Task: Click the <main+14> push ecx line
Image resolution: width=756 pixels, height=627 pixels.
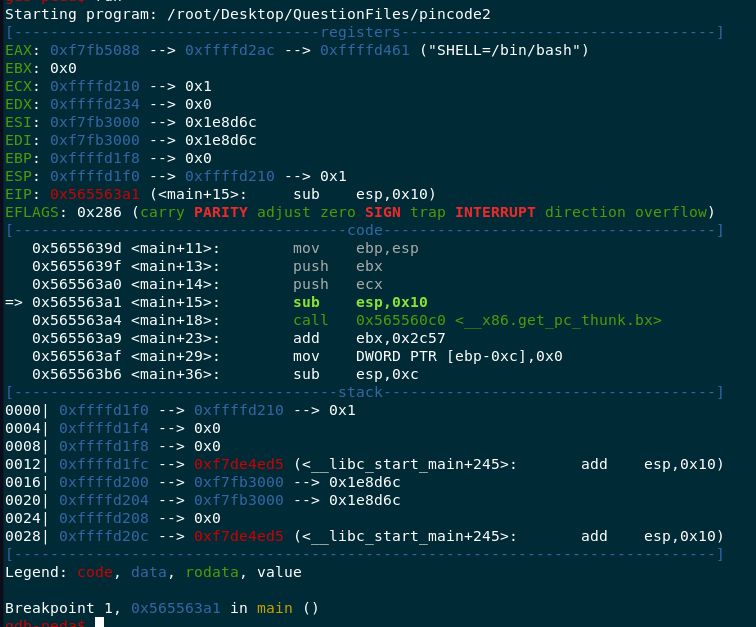Action: coord(207,285)
